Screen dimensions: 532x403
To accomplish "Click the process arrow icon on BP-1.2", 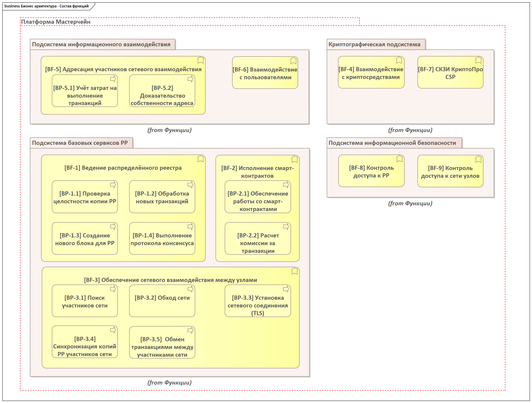I will click(190, 185).
